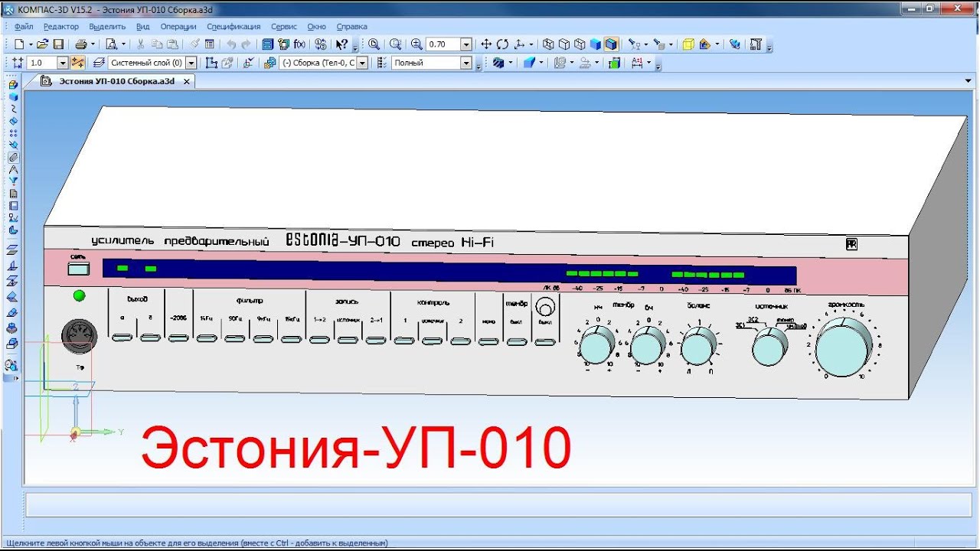Open the Выделить menu
This screenshot has width=980, height=551.
pyautogui.click(x=107, y=26)
